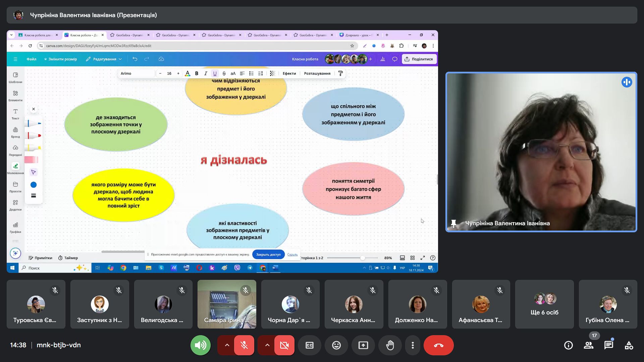The height and width of the screenshot is (362, 644).
Task: Toggle underline formatting
Action: tap(215, 73)
